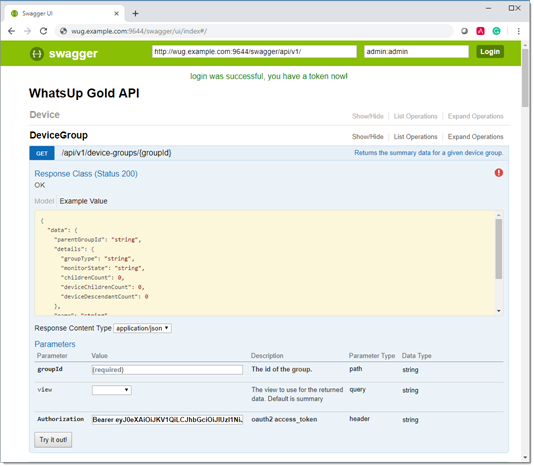Edit the swagger API base URL field

[254, 52]
